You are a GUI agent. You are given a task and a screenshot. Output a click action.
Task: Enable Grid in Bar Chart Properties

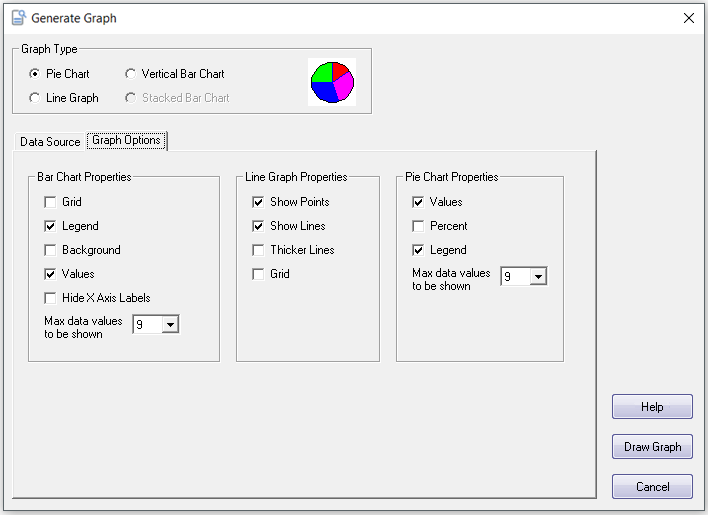click(50, 202)
